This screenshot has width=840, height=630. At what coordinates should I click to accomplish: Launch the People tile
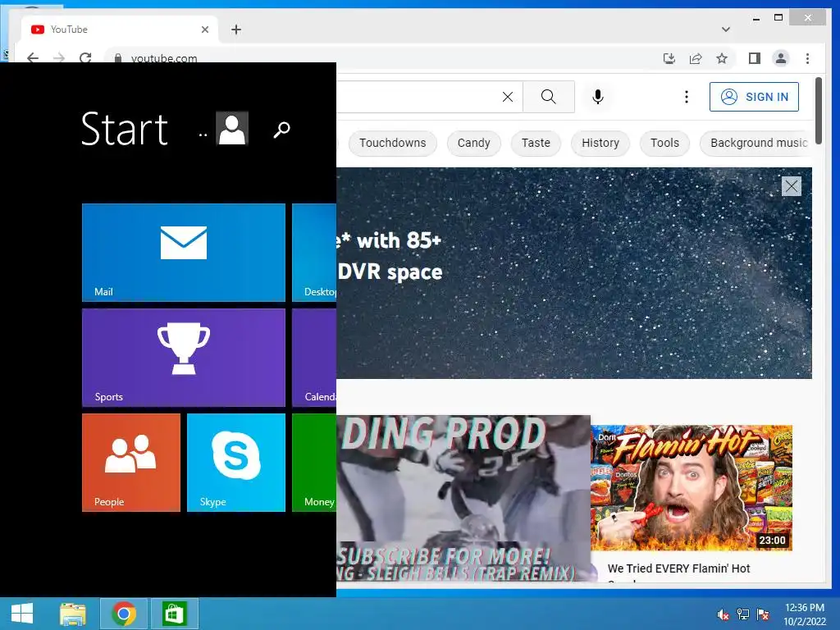(x=130, y=463)
